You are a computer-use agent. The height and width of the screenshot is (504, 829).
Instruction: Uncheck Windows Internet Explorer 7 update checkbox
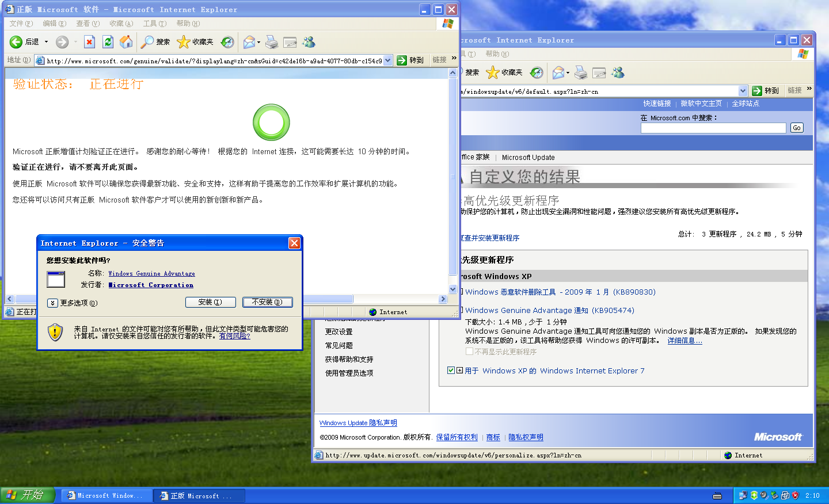click(x=451, y=371)
